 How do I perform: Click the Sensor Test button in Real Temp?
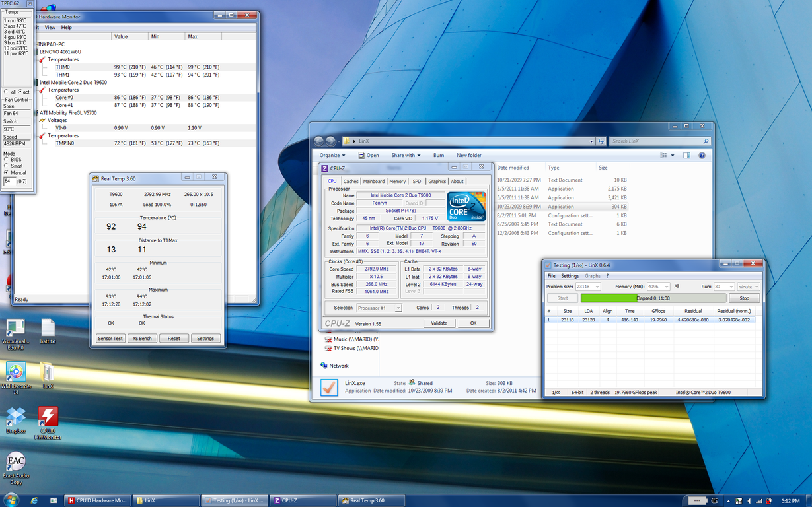click(x=110, y=338)
